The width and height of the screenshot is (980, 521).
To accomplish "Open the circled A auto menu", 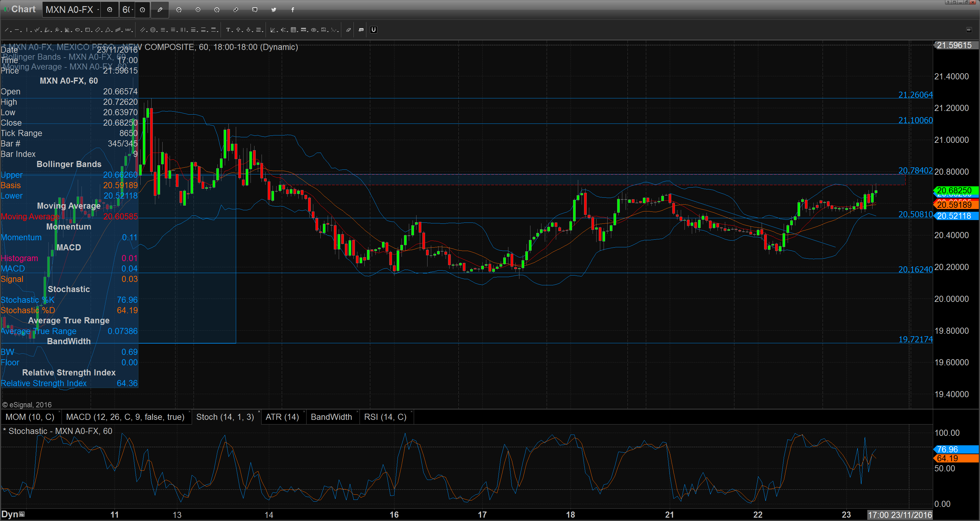I will pyautogui.click(x=217, y=10).
